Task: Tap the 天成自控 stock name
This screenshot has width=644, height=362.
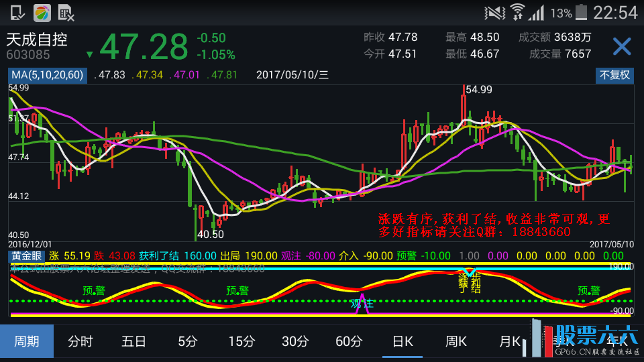Action: [38, 40]
